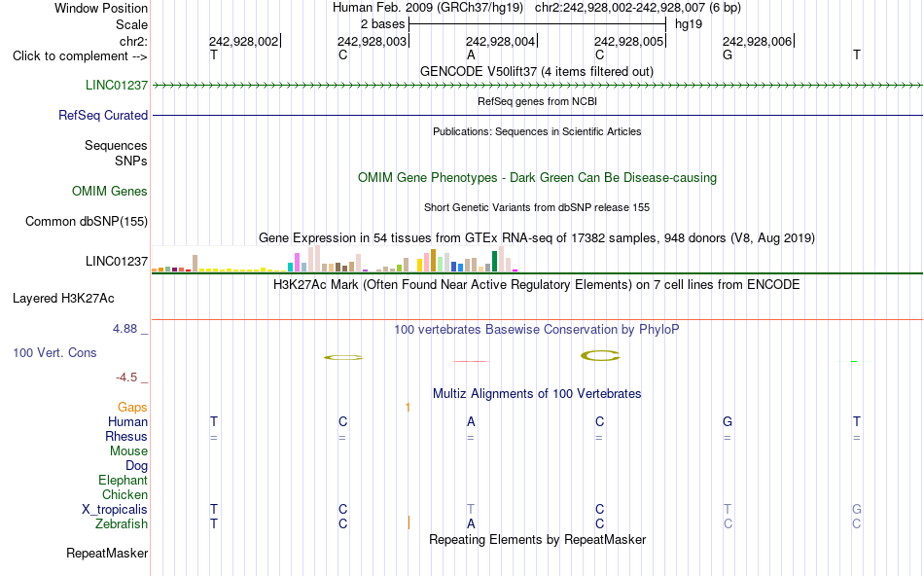This screenshot has width=924, height=576.
Task: Click the large olive C PhyloP logo
Action: (600, 355)
